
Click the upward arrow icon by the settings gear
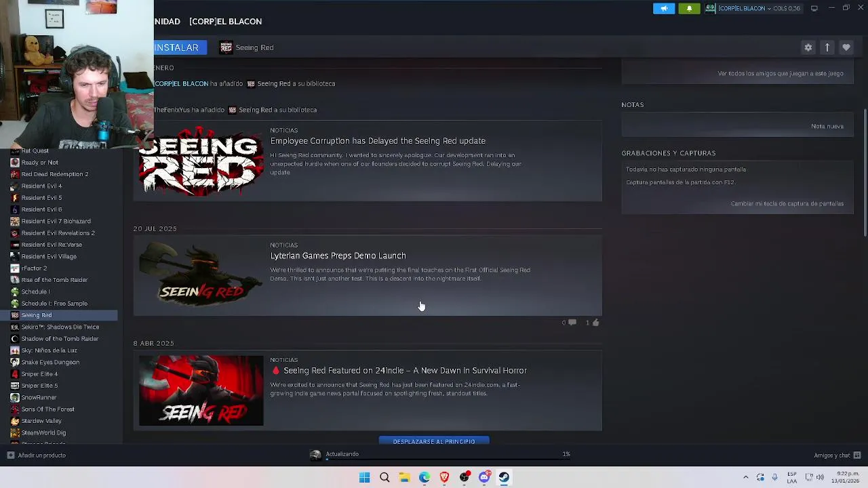point(827,47)
